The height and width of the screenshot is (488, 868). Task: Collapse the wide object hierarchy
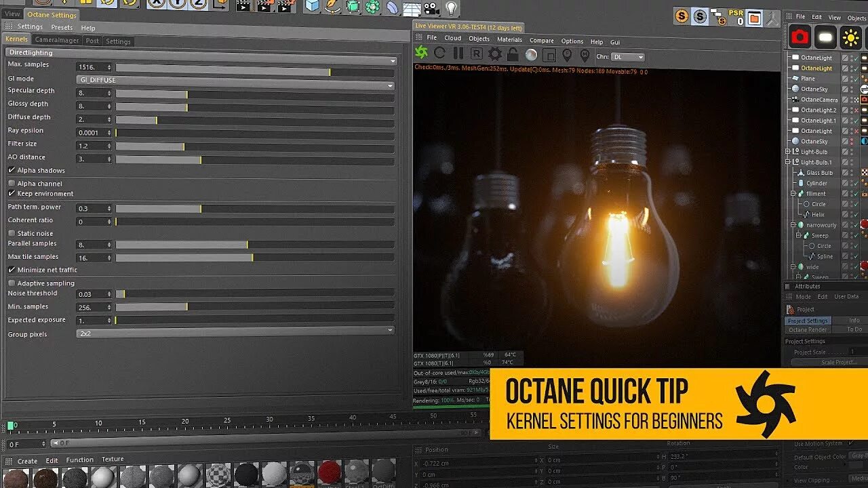pyautogui.click(x=793, y=267)
